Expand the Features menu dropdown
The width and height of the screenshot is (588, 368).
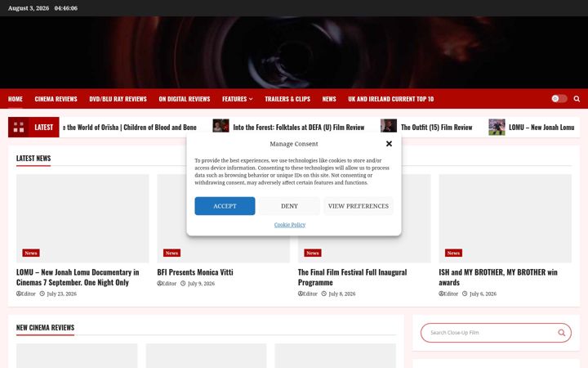pos(238,99)
